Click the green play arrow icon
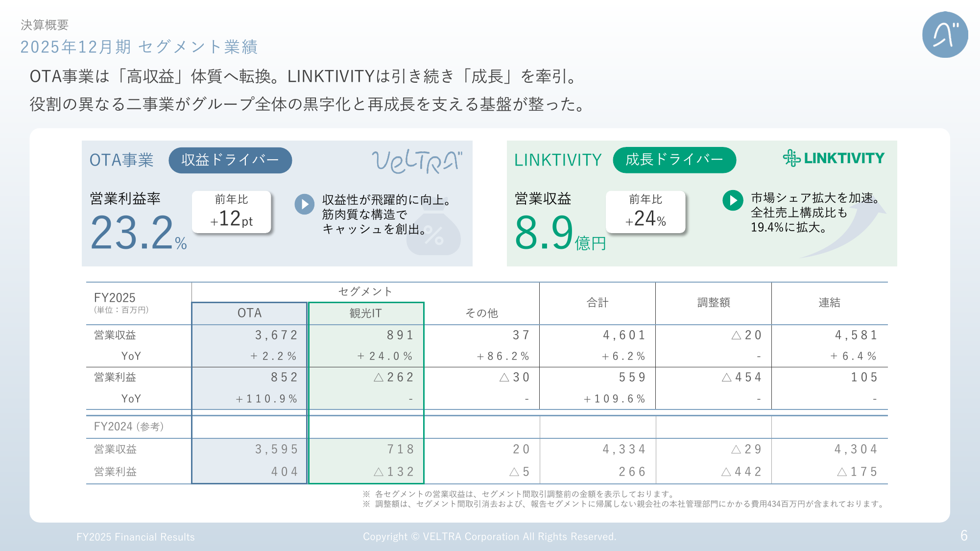The width and height of the screenshot is (980, 551). click(x=733, y=200)
